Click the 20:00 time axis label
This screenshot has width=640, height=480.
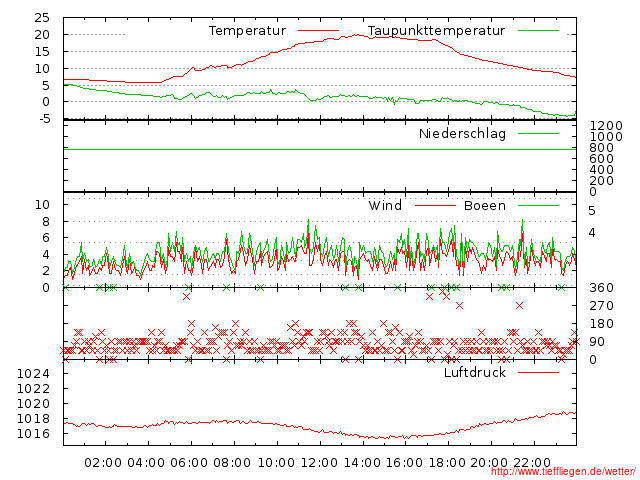pyautogui.click(x=489, y=463)
